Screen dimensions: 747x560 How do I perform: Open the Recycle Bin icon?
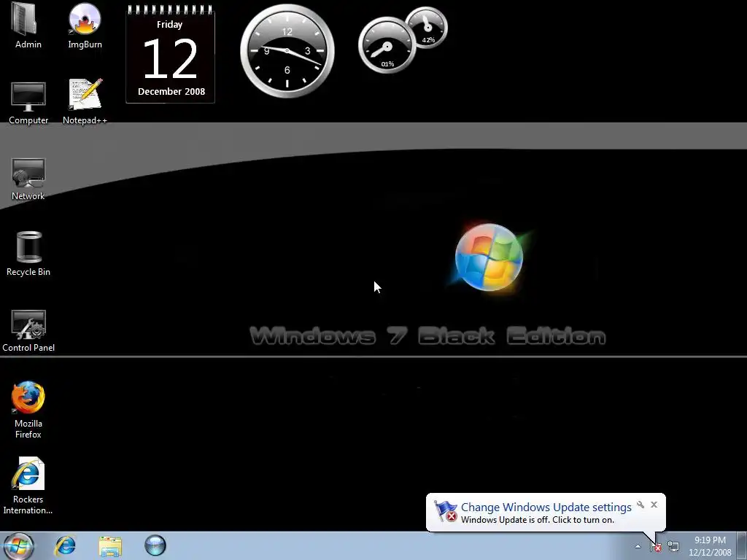coord(28,254)
